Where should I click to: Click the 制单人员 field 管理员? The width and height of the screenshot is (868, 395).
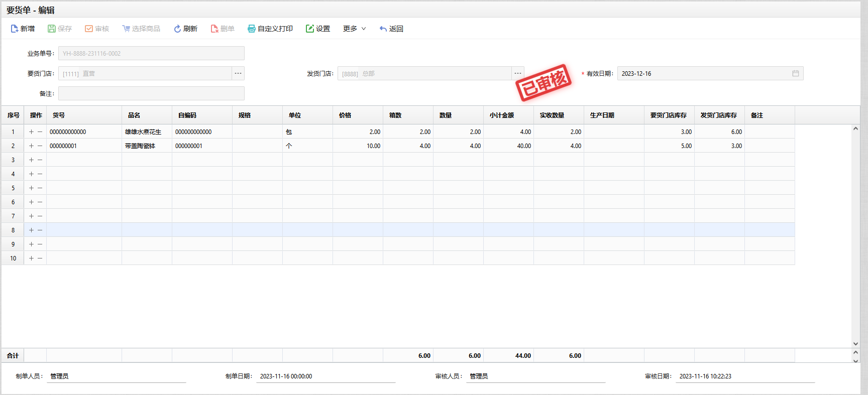[117, 376]
